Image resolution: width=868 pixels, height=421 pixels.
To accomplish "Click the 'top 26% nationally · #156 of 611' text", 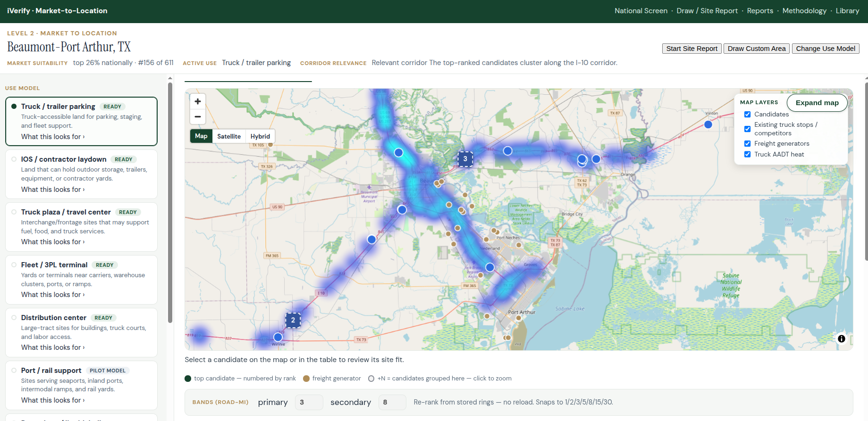I will 123,63.
